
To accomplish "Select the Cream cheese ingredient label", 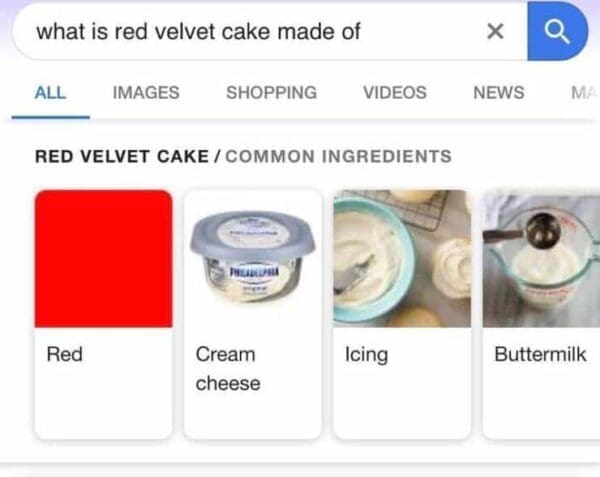I will point(228,368).
